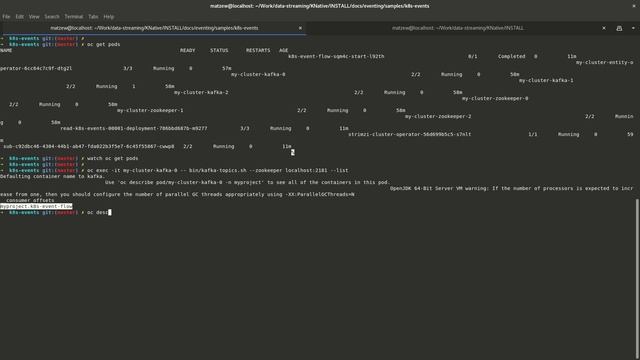This screenshot has height=360, width=640.
Task: Close the k8s-events terminal tab
Action: [300, 28]
